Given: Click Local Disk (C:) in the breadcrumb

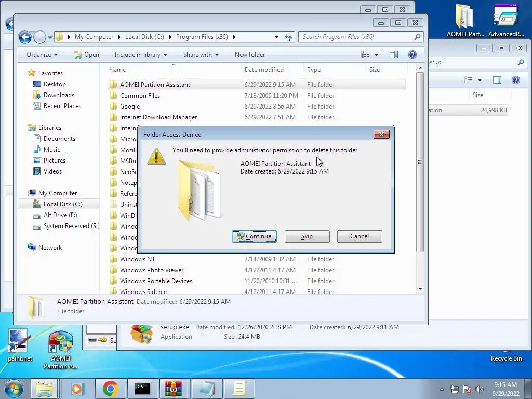Looking at the screenshot, I should coord(144,37).
